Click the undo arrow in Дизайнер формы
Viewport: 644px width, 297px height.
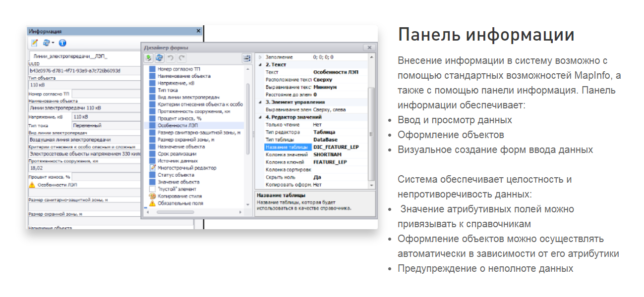(x=170, y=58)
